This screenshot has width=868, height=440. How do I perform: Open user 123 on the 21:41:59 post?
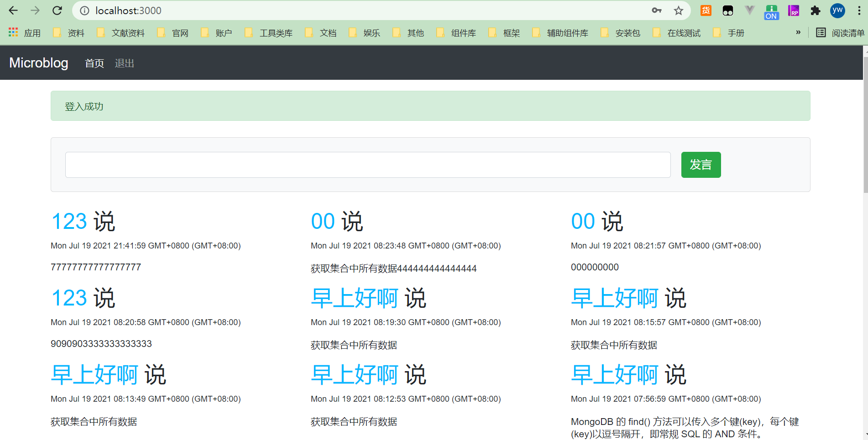(x=69, y=222)
